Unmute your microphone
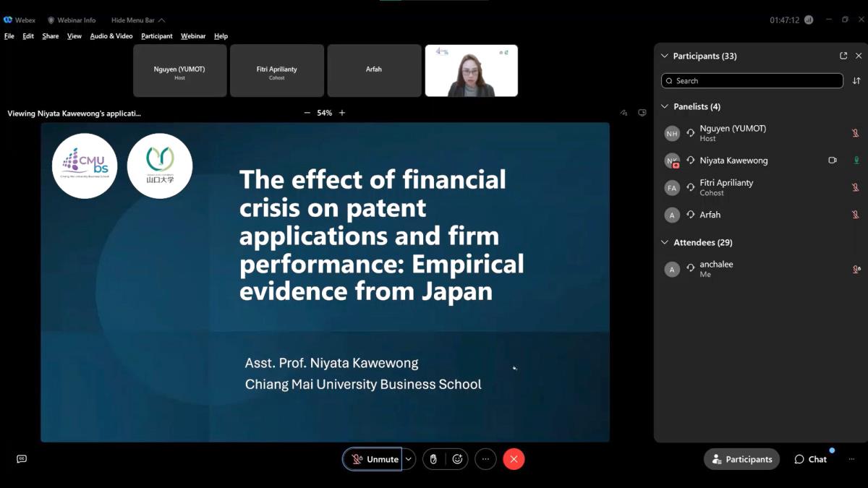This screenshot has width=868, height=488. click(375, 459)
